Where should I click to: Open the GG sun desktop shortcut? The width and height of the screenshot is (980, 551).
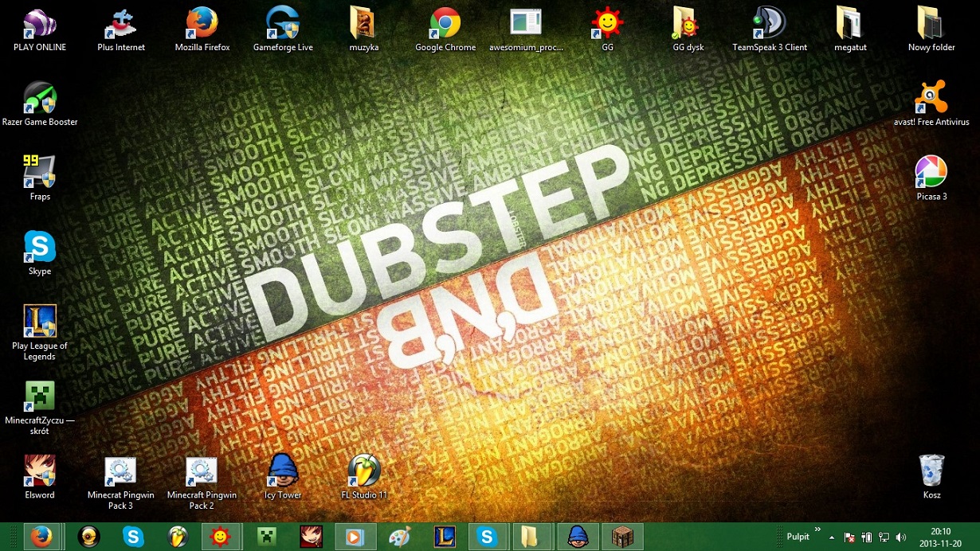(x=607, y=29)
